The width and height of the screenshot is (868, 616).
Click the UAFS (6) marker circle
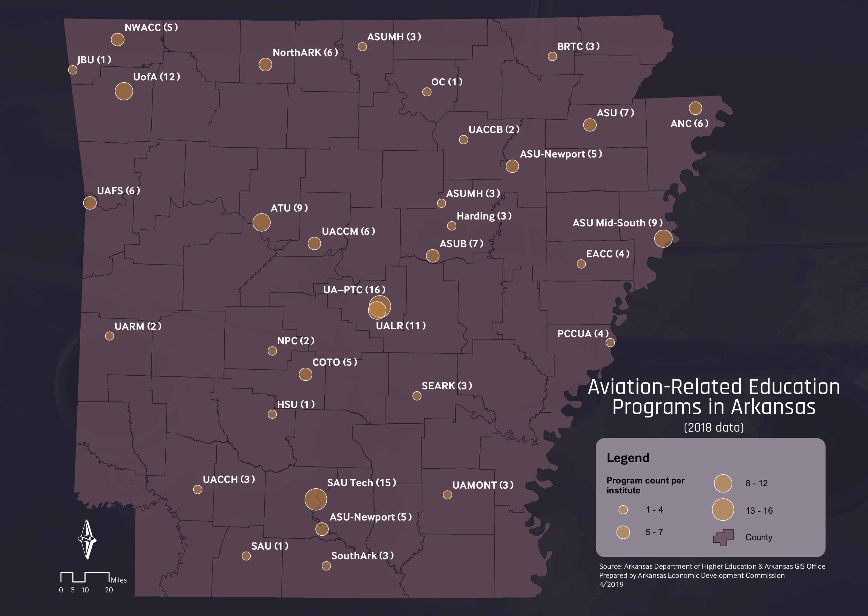pyautogui.click(x=90, y=202)
